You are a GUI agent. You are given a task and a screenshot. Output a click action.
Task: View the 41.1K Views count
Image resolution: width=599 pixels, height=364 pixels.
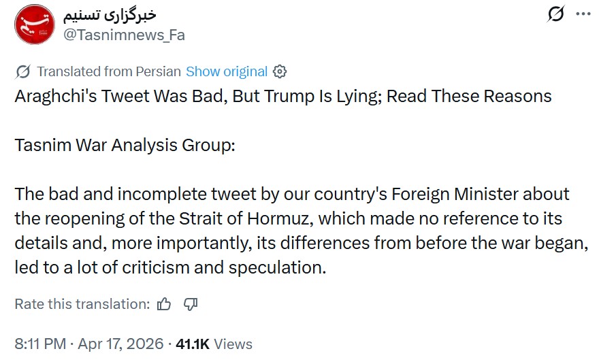pyautogui.click(x=214, y=344)
